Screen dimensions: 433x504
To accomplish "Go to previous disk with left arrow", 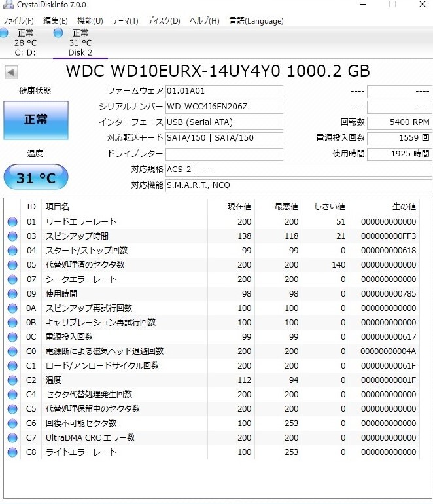I will pos(11,72).
